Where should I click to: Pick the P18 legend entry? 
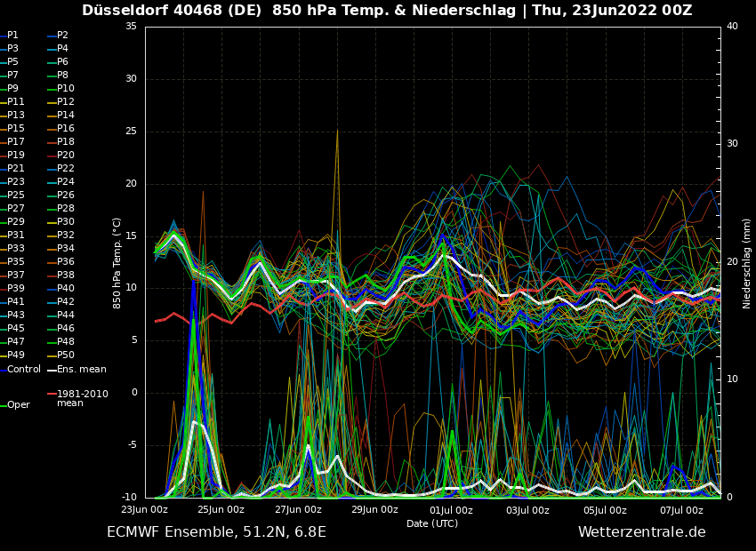click(x=66, y=142)
